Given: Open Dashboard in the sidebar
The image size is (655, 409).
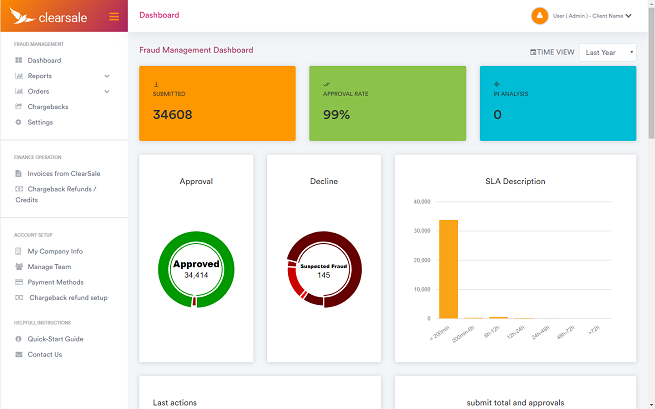Looking at the screenshot, I should (x=44, y=60).
